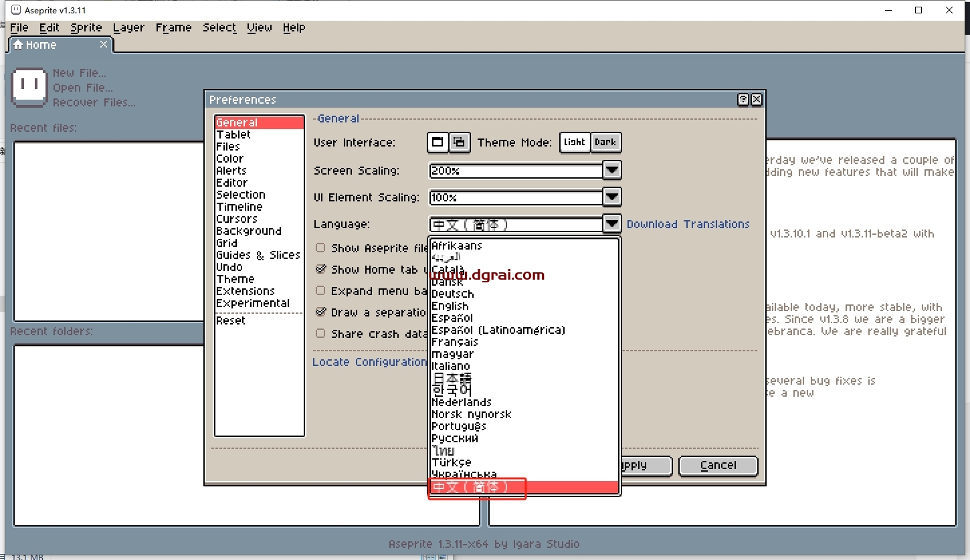This screenshot has height=560, width=970.
Task: Select the Undo preferences section
Action: point(260,267)
